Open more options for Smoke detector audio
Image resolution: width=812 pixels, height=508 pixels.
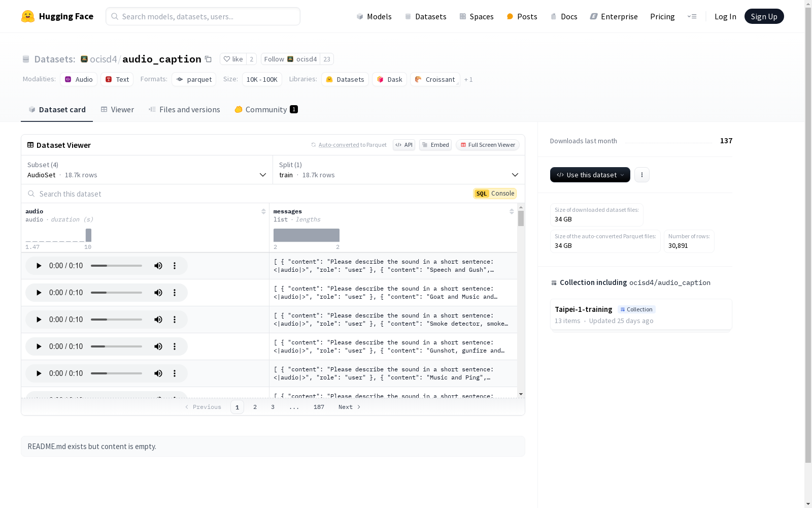175,320
